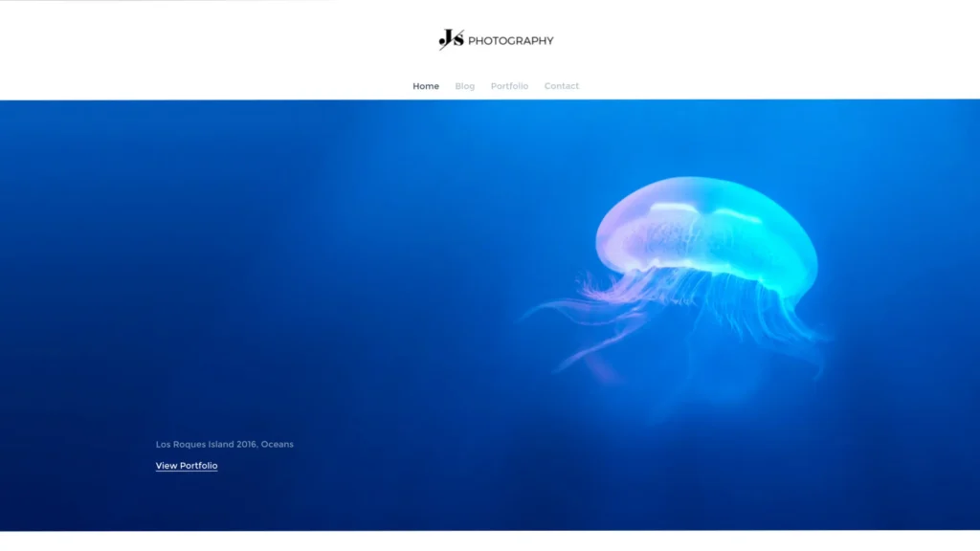This screenshot has width=980, height=551.
Task: Click the stylized S in the logo mark
Action: pos(458,39)
